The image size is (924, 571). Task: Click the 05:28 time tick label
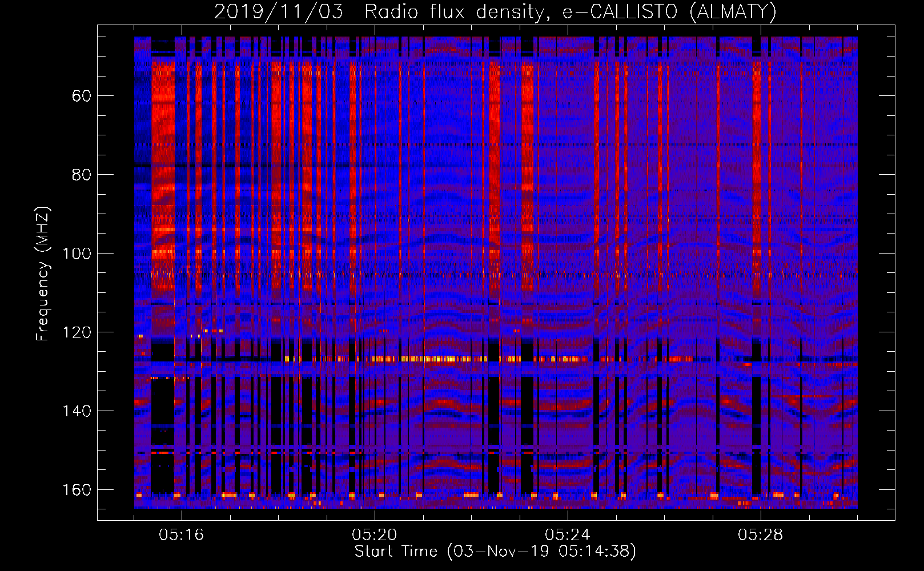pyautogui.click(x=760, y=535)
